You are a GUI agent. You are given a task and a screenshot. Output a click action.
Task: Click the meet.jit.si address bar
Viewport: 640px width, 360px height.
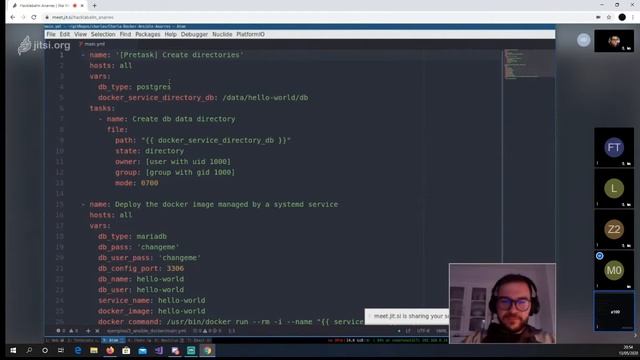[318, 17]
